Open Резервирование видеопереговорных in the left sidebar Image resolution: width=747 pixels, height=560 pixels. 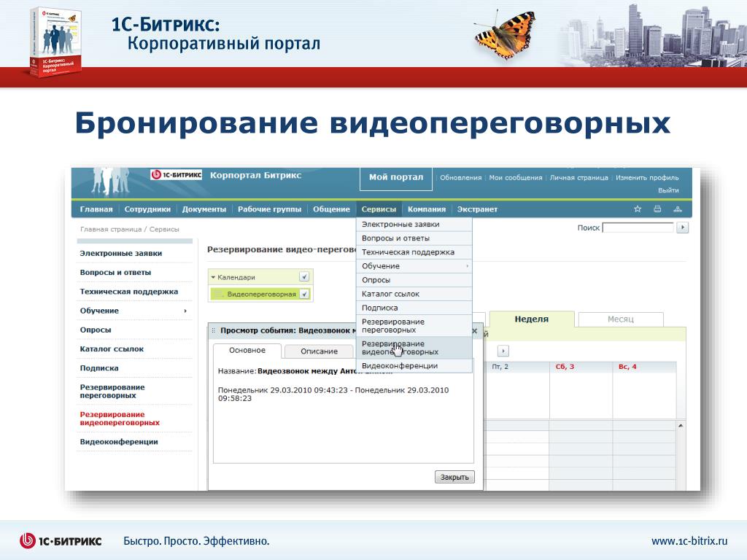coord(120,419)
